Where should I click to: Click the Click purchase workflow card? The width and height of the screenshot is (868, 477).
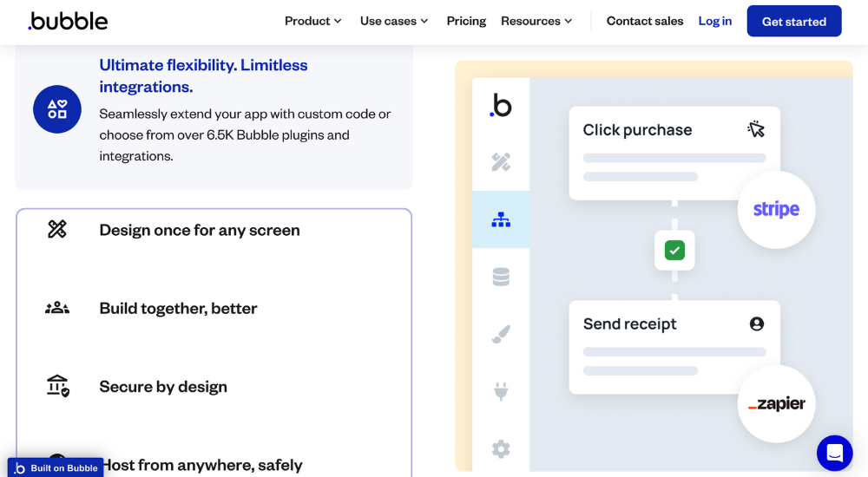point(674,154)
